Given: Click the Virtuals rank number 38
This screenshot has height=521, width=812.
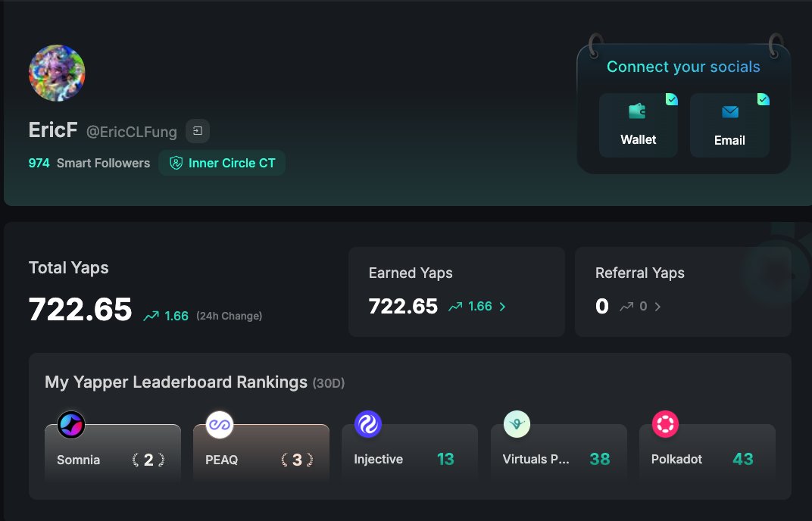Looking at the screenshot, I should [x=600, y=460].
